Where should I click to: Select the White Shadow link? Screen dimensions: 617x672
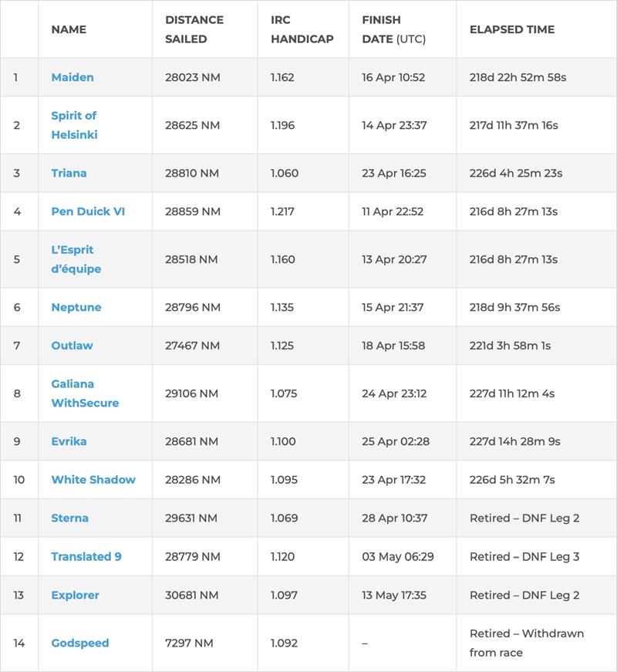point(93,480)
